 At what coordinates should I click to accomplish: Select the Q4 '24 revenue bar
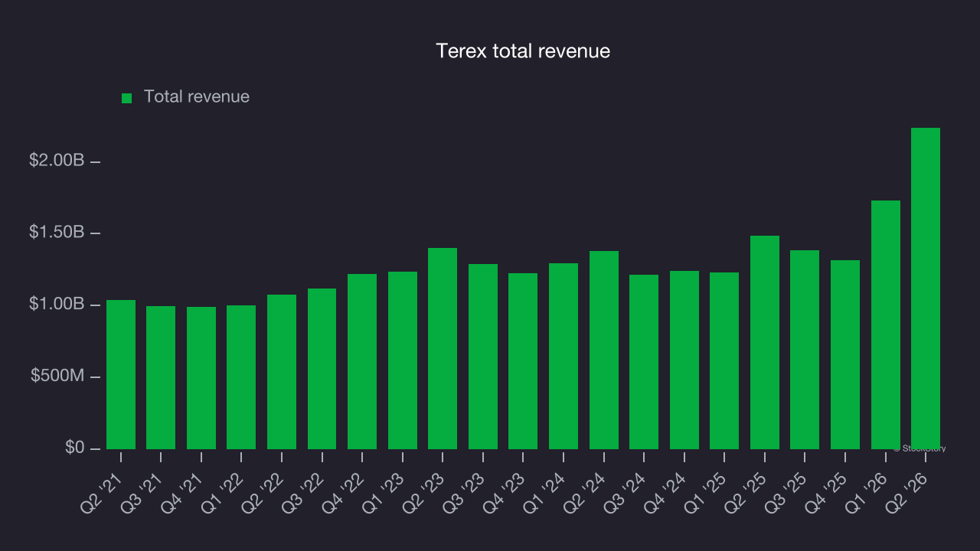point(684,360)
